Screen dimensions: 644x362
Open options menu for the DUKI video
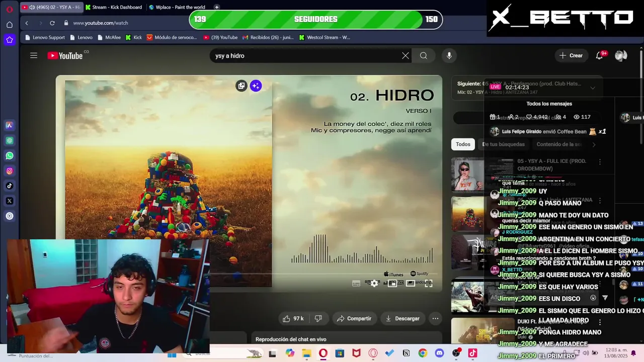pos(600,322)
